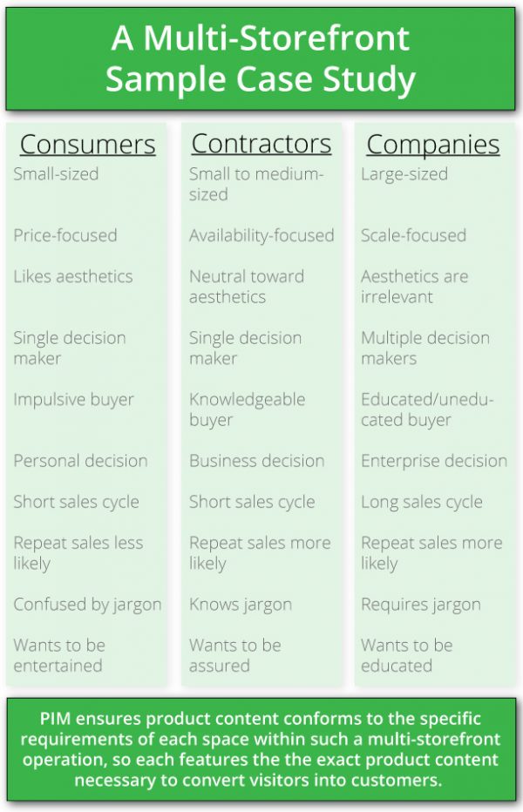Click 'Aesthetics are irrelevant' text
This screenshot has width=523, height=812.
pos(414,287)
